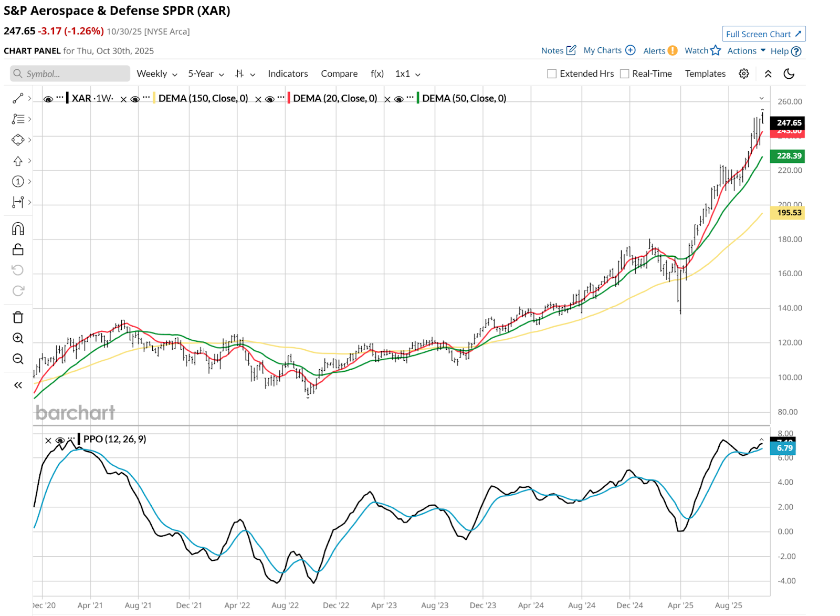The height and width of the screenshot is (616, 840).
Task: Open the Help link
Action: pos(780,51)
